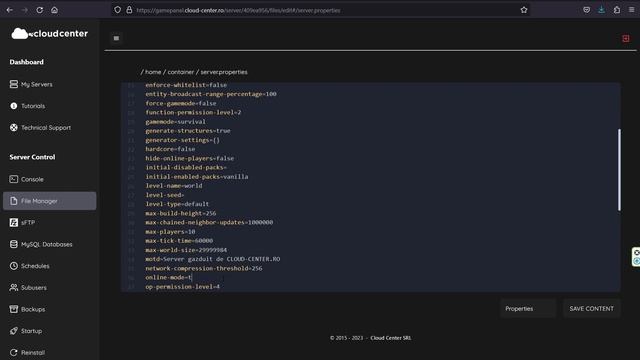Open the Pocket save icon
This screenshot has height=360, width=640.
[587, 10]
